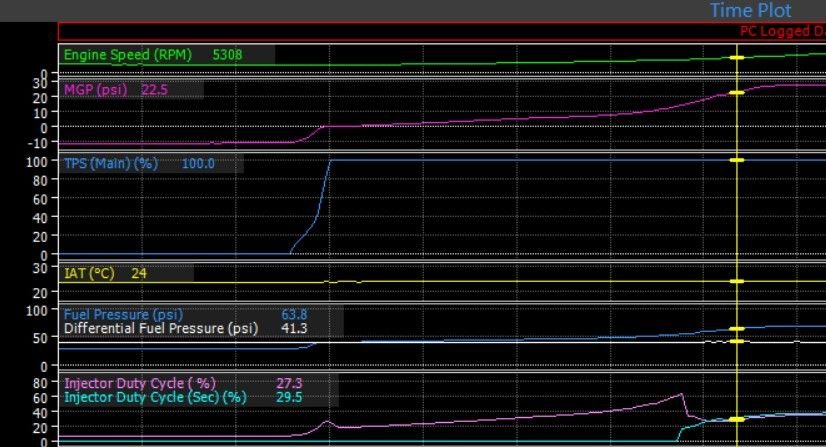
Task: Select the TPS (Main) (%) label
Action: click(111, 163)
